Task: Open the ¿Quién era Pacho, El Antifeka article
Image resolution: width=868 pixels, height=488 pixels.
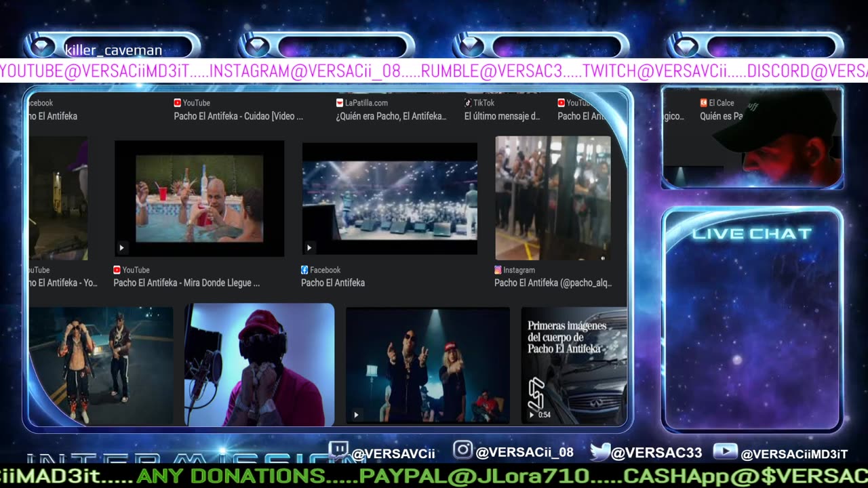Action: coord(391,116)
